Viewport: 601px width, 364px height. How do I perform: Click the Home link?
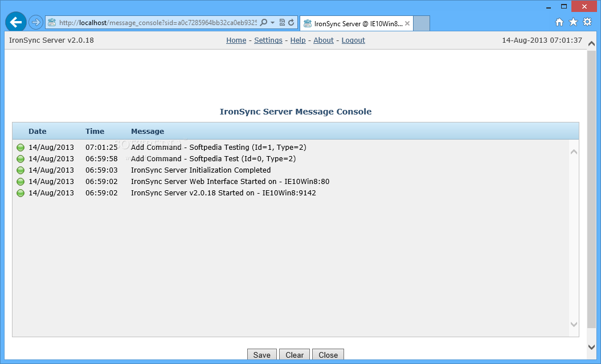coord(236,40)
